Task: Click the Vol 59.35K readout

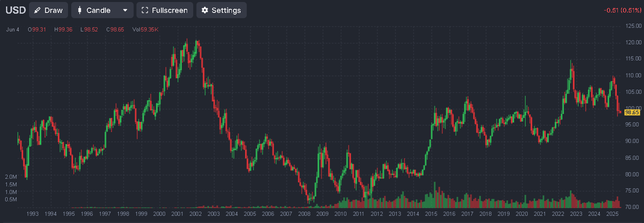Action: 145,29
